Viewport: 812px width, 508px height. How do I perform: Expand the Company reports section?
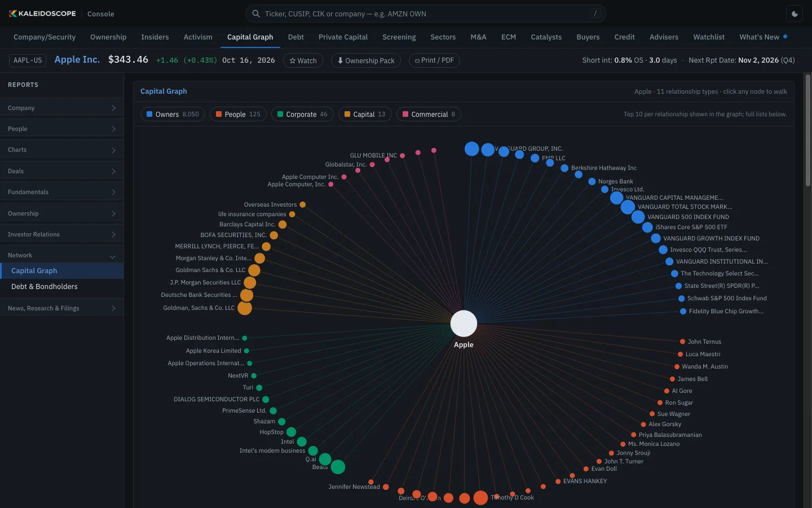(61, 108)
